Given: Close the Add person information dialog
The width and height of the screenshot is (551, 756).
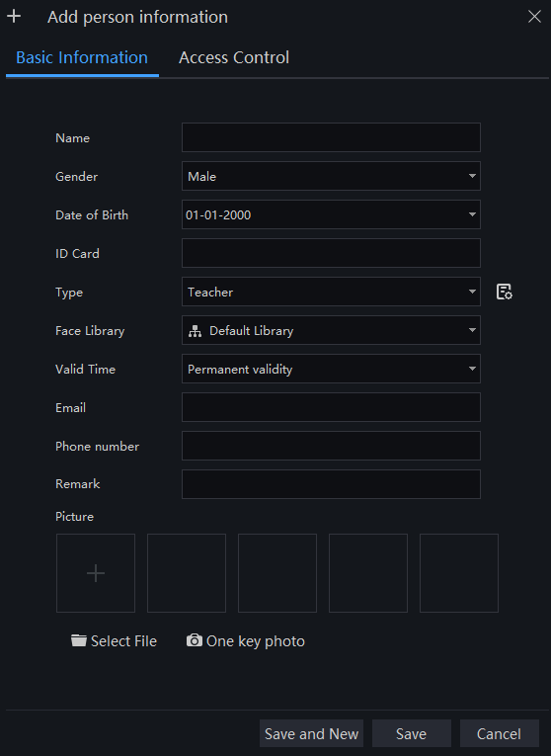Looking at the screenshot, I should 534,17.
